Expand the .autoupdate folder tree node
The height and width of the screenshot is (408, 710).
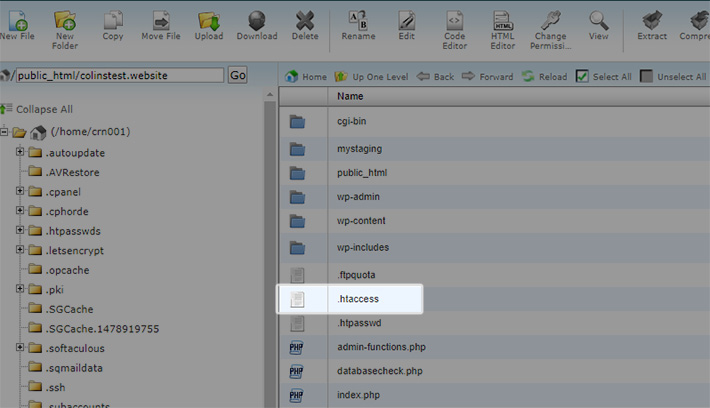click(x=20, y=152)
